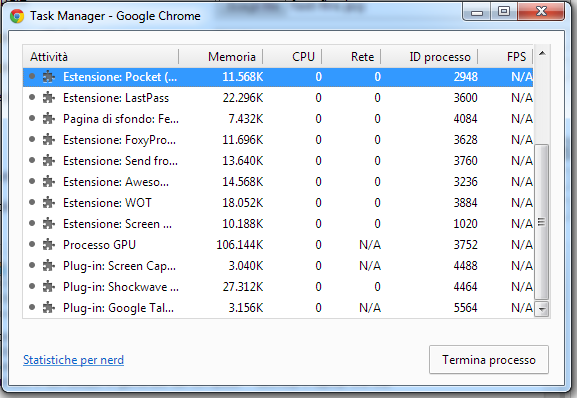Select the Estensione: Aweso... row
The height and width of the screenshot is (398, 577).
[x=278, y=182]
